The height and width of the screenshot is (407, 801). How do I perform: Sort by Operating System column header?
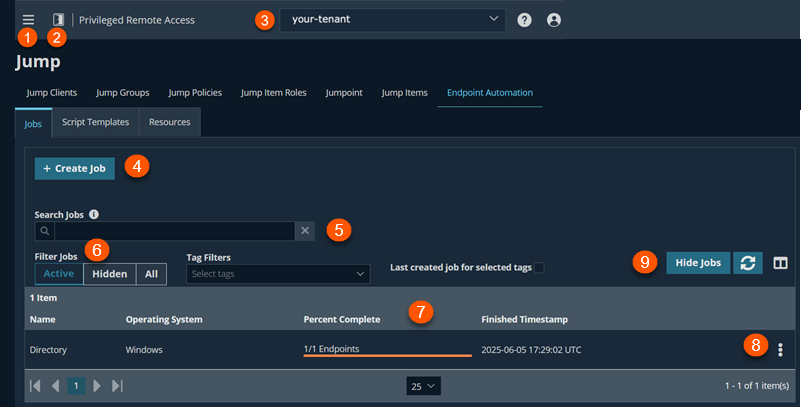click(x=164, y=319)
